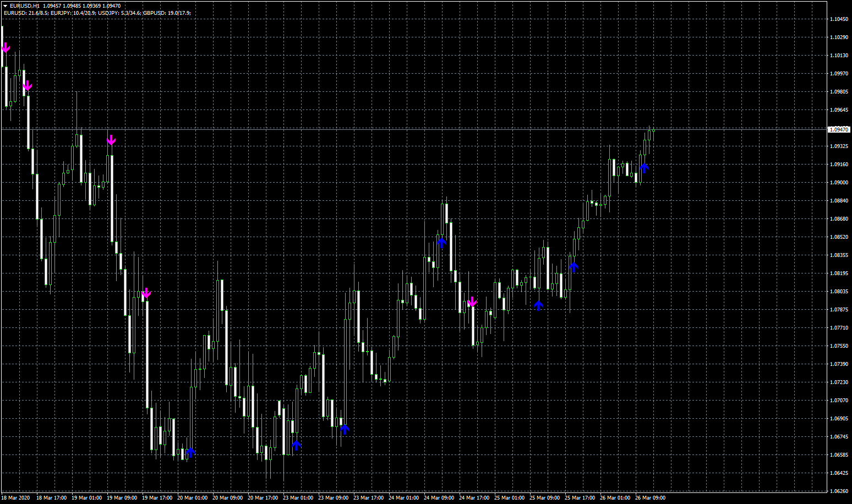Click the '19 Mar 01:00' time label
This screenshot has height=504, width=852.
86,498
